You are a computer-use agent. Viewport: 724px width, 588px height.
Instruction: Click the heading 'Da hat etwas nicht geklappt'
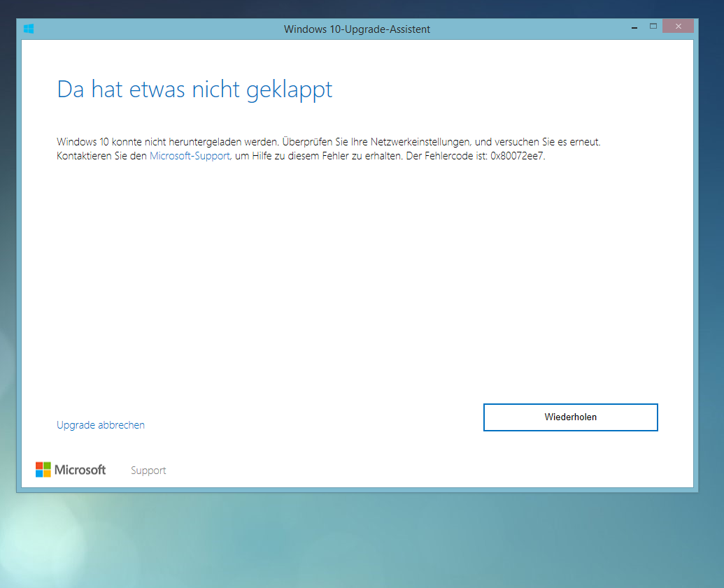coord(194,89)
